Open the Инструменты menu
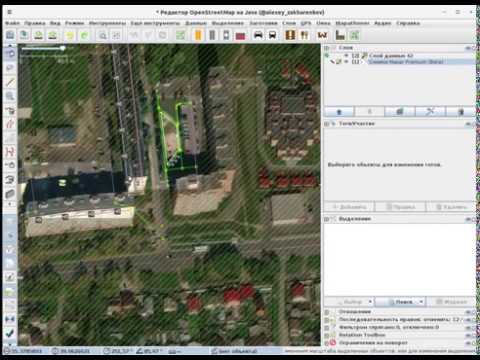 107,23
